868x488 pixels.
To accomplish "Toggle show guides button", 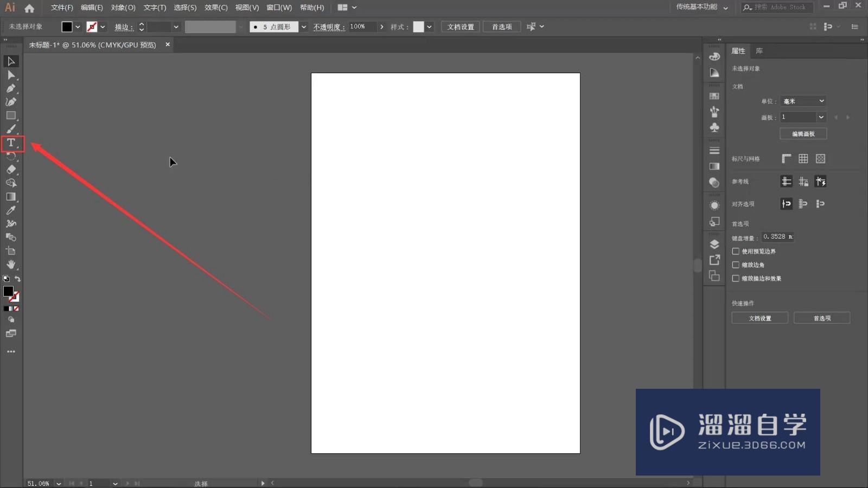I will pos(786,182).
